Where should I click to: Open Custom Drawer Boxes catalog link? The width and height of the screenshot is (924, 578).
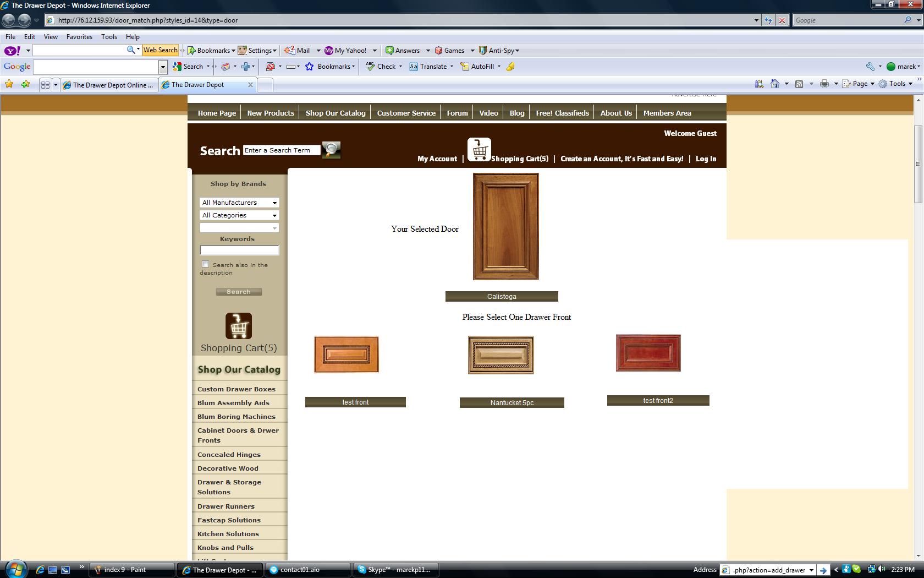tap(237, 389)
